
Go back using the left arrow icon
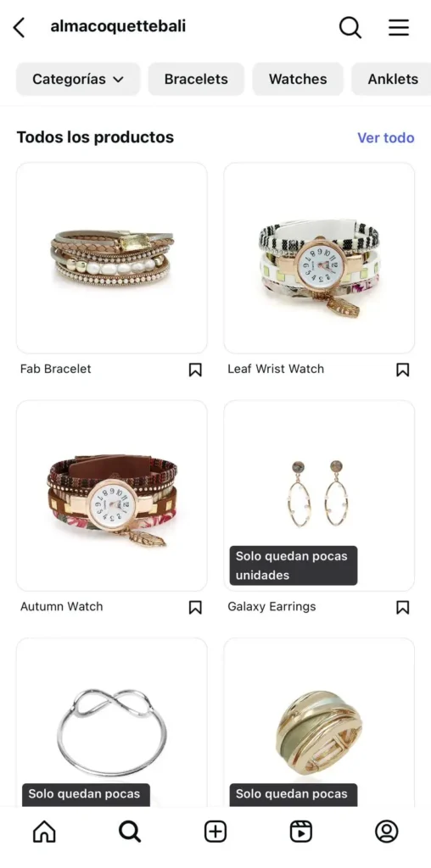pos(20,27)
